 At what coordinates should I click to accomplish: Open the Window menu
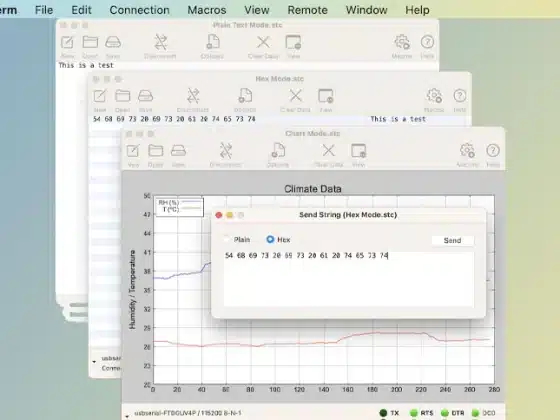coord(366,10)
